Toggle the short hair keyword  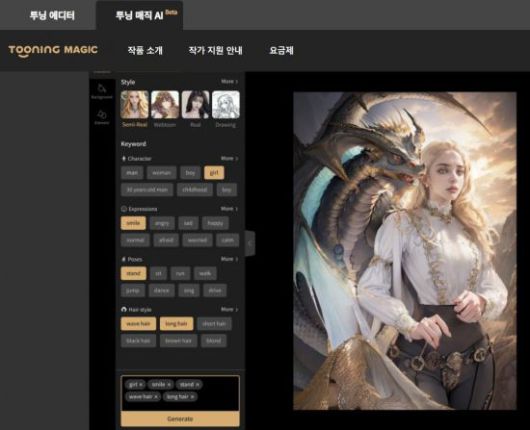(214, 324)
